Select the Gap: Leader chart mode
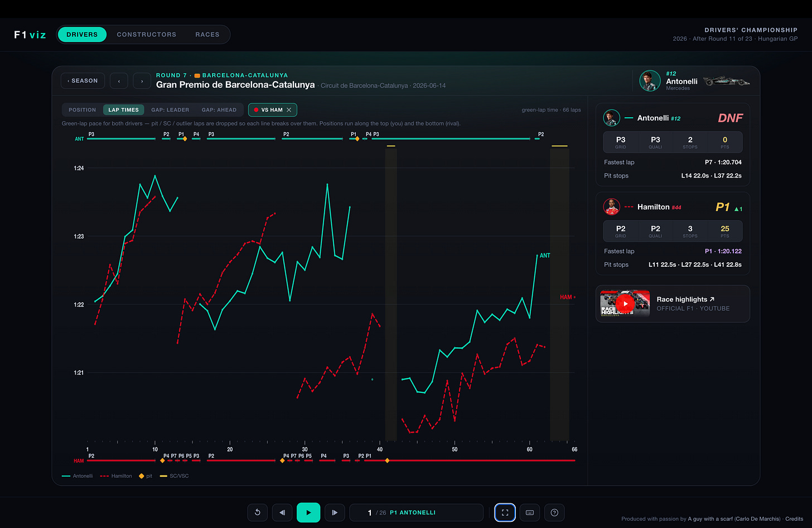 point(170,110)
